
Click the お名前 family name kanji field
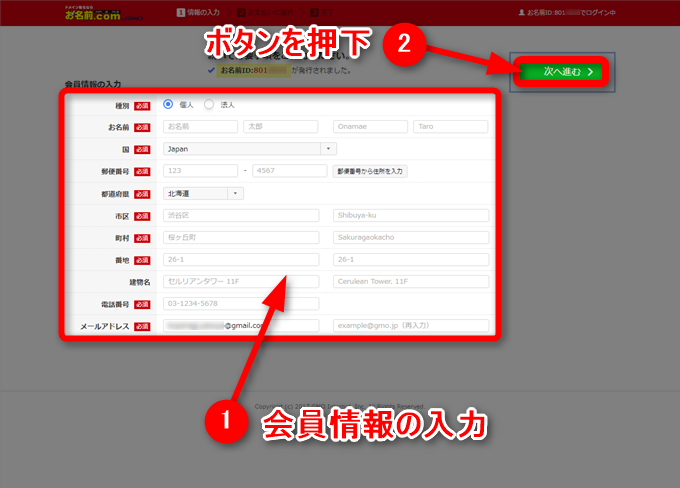pyautogui.click(x=200, y=127)
